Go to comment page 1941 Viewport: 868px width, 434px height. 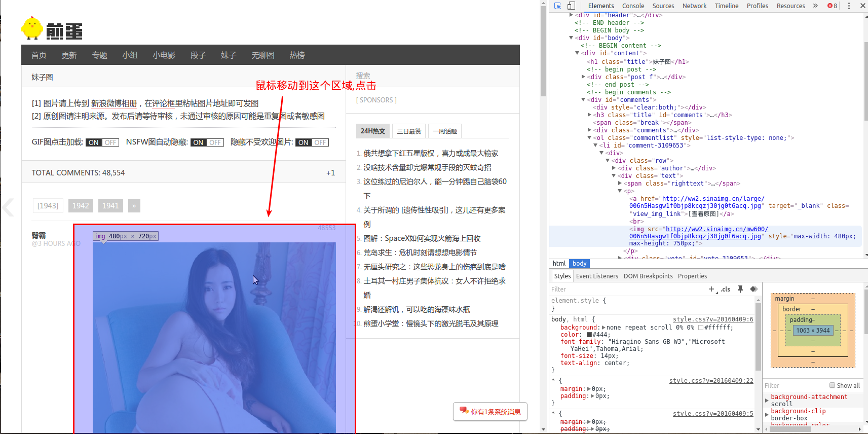[x=110, y=205]
